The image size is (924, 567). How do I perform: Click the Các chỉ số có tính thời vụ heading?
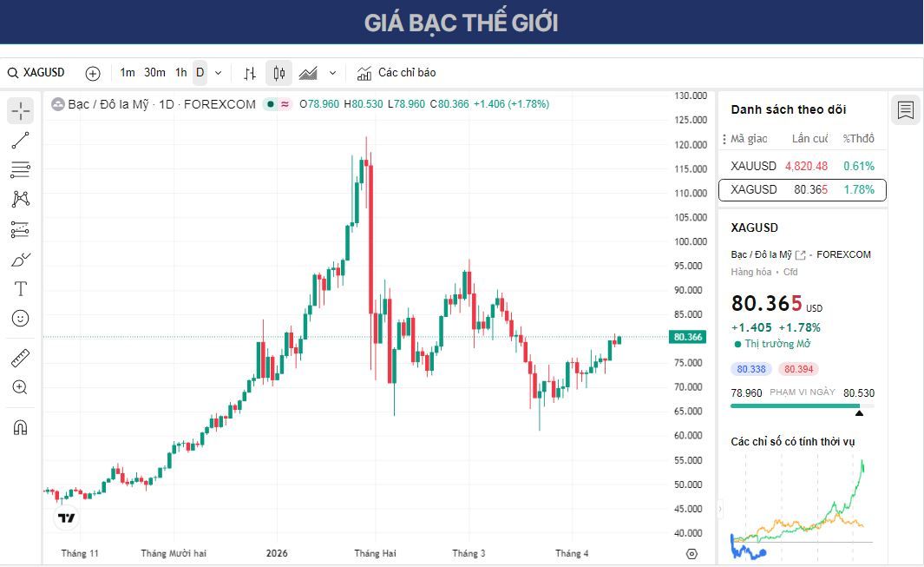[x=793, y=442]
